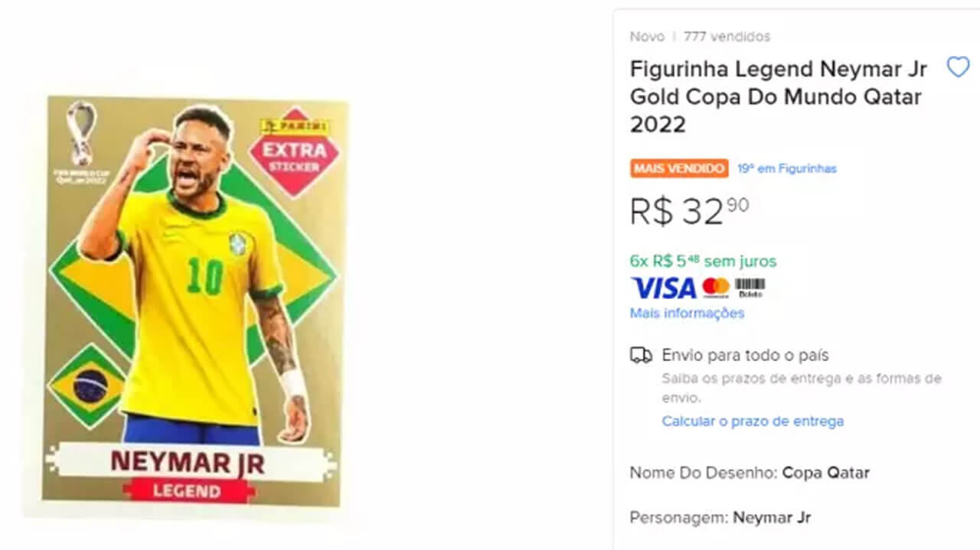980x550 pixels.
Task: Open the "Mais informações" payment link
Action: [687, 313]
